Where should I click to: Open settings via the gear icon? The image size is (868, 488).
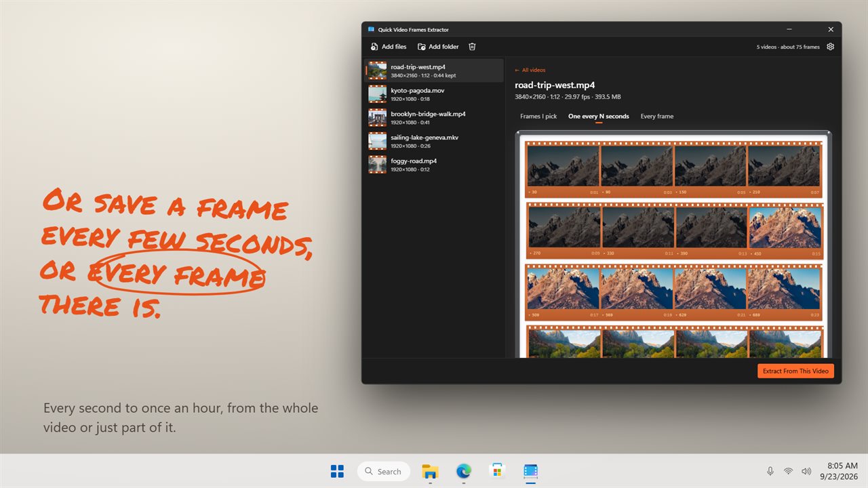831,47
